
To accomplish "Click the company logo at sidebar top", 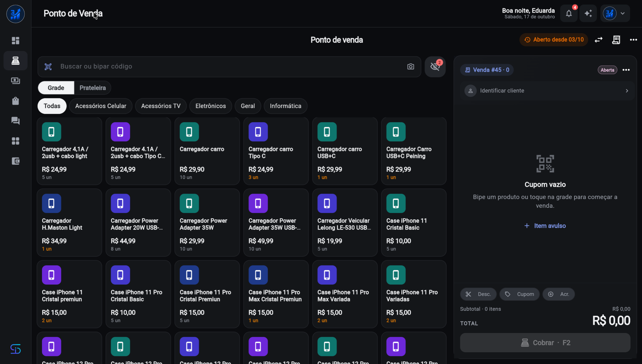I will pyautogui.click(x=16, y=14).
